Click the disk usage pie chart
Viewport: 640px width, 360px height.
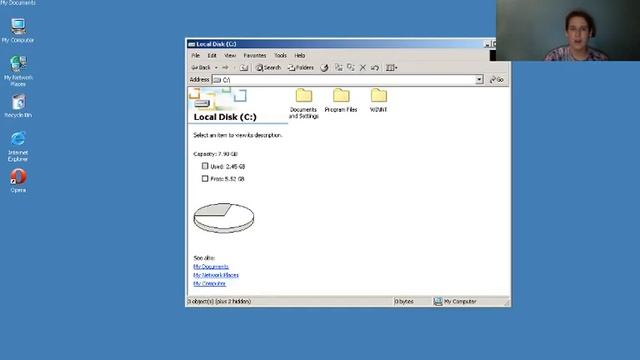pyautogui.click(x=224, y=218)
